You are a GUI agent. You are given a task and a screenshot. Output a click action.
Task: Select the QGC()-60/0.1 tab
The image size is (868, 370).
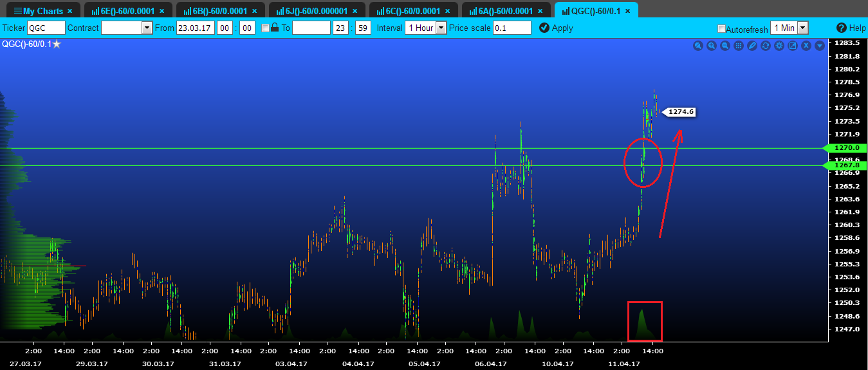tap(596, 11)
